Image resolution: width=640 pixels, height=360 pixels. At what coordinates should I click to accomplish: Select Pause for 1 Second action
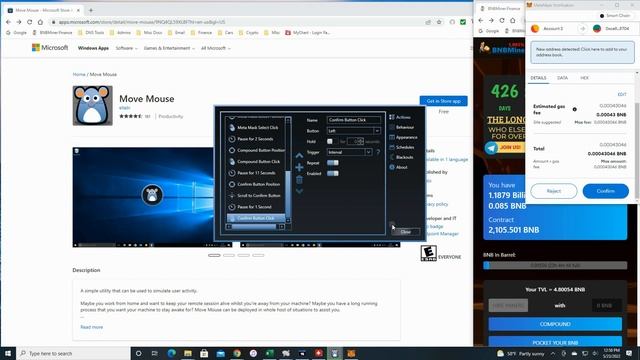pos(256,207)
